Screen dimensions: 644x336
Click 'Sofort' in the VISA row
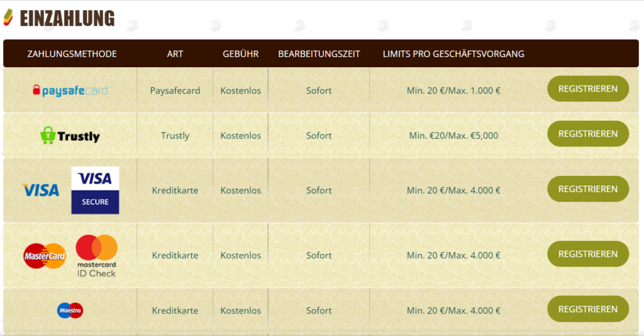click(319, 190)
